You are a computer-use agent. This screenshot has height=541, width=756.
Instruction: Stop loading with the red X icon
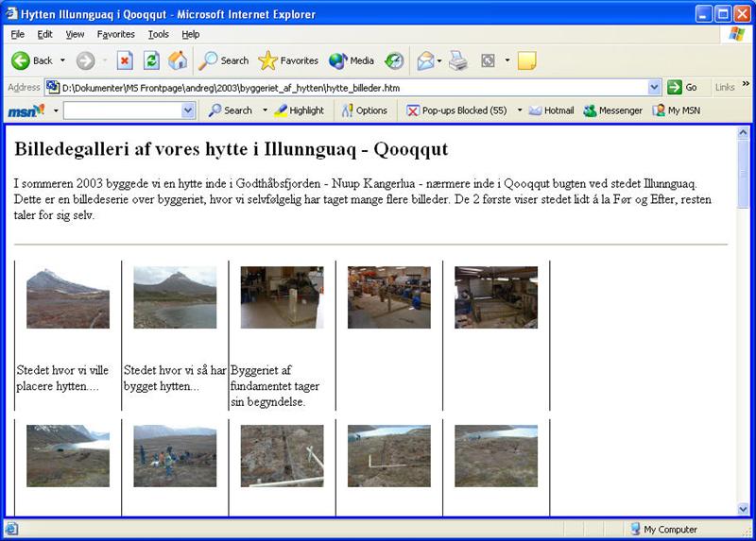pyautogui.click(x=125, y=60)
